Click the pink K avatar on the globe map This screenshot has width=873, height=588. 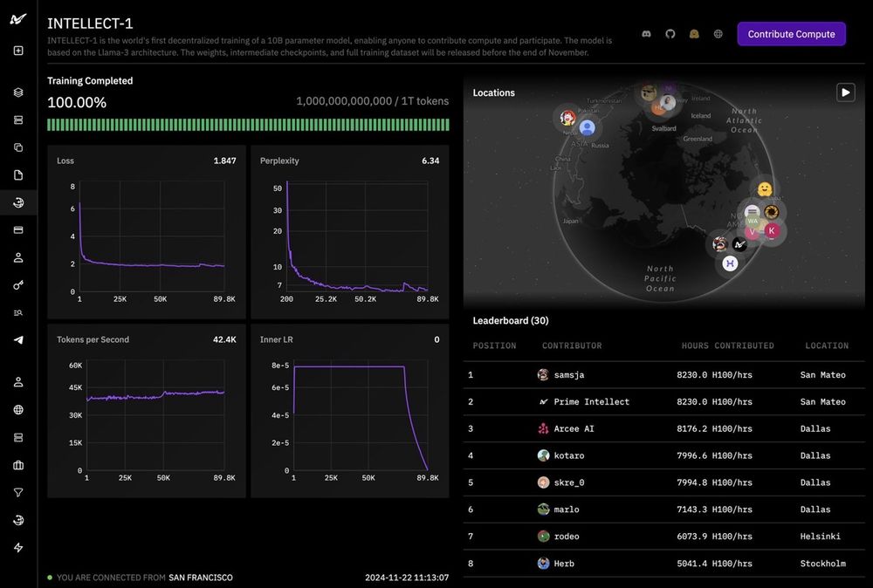772,230
